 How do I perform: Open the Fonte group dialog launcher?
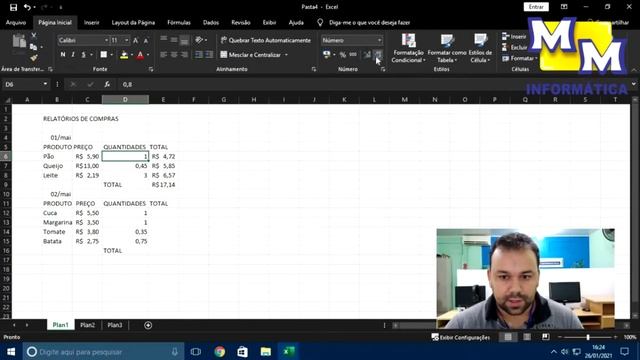(151, 69)
